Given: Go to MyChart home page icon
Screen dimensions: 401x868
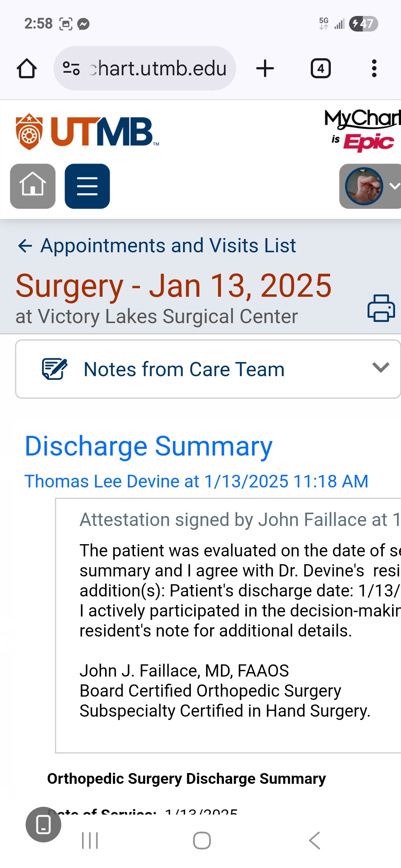Looking at the screenshot, I should pos(33,186).
